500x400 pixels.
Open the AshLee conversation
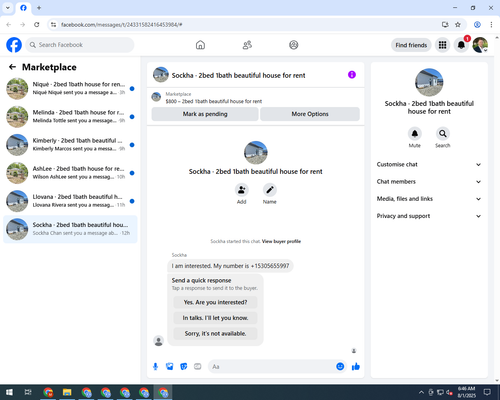[70, 173]
